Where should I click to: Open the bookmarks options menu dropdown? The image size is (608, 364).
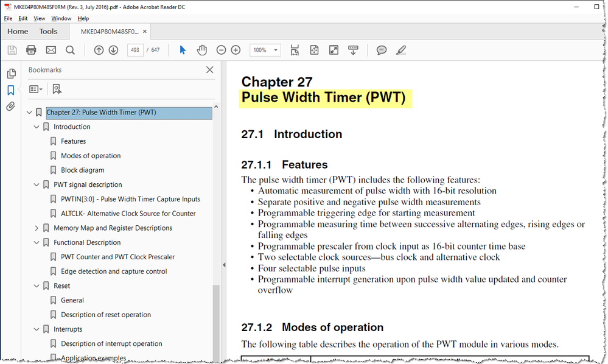click(36, 89)
